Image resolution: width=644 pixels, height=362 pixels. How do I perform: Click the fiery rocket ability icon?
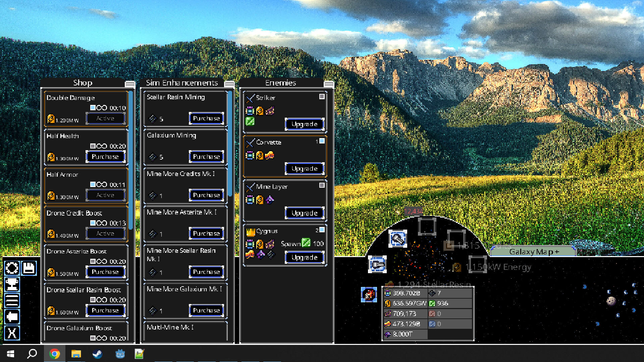369,295
